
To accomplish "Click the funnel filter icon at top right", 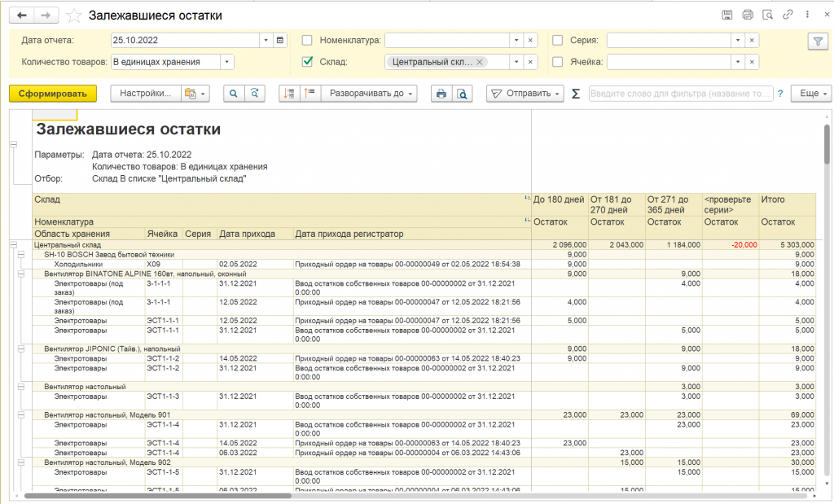I will [x=817, y=41].
